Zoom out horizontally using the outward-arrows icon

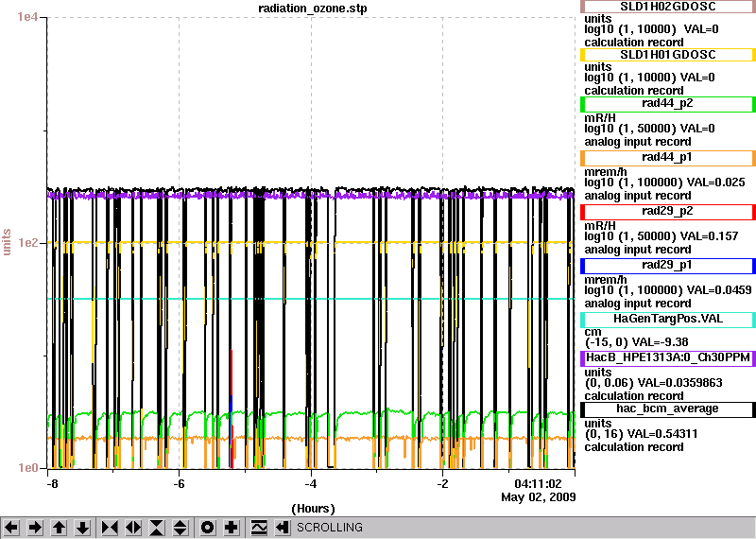133,528
